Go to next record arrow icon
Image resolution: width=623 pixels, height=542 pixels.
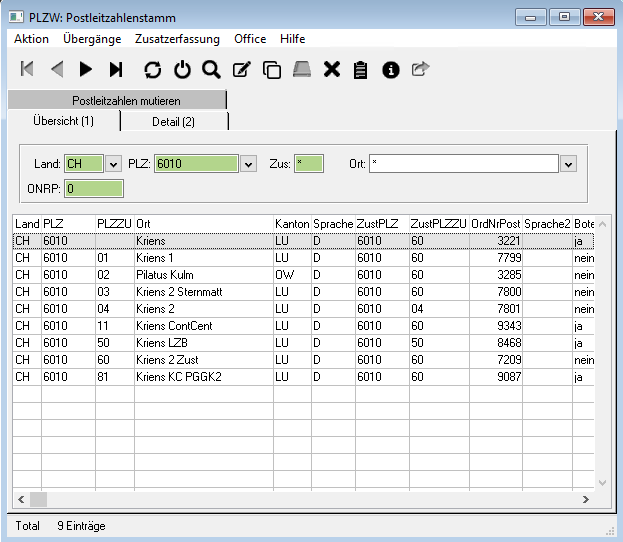coord(86,69)
